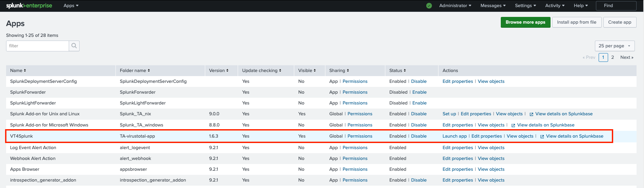Screen dimensions: 644x188
Task: Click the Next page link
Action: coord(627,57)
